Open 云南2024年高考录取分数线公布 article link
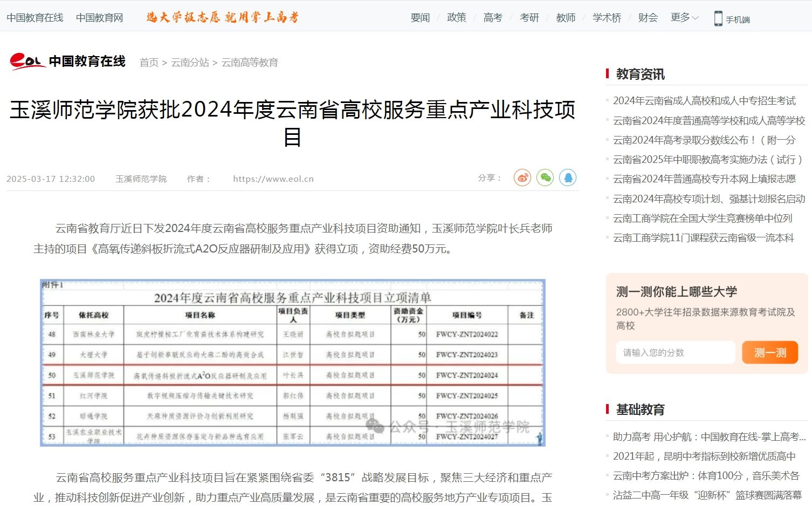The height and width of the screenshot is (505, 812). (x=704, y=140)
